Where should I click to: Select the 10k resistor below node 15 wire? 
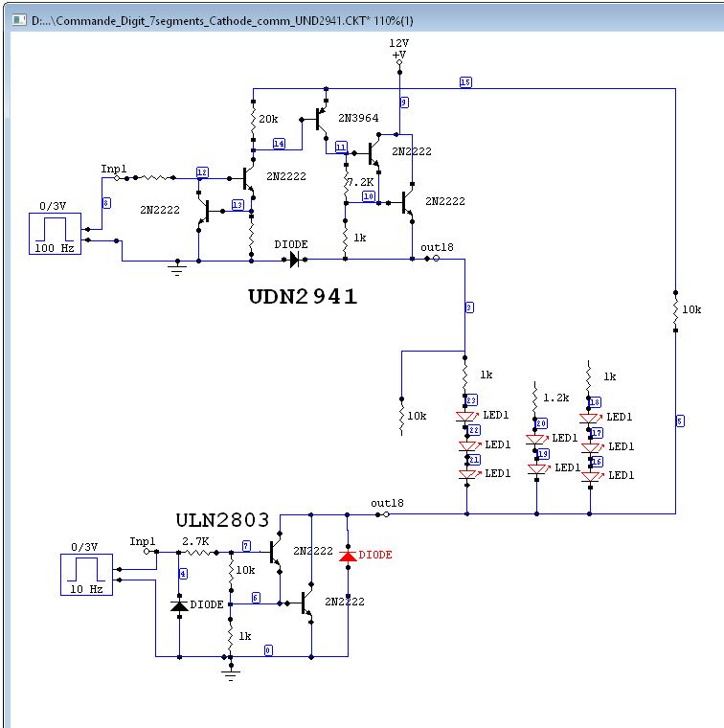(675, 311)
